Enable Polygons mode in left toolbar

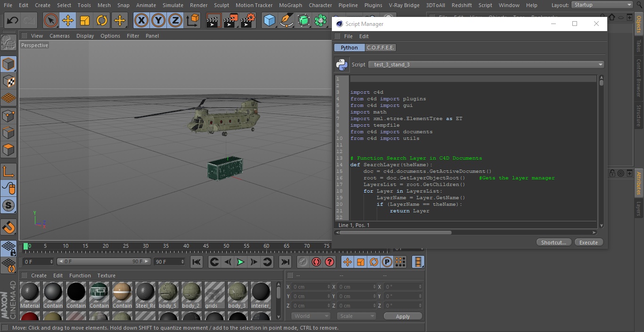pos(8,150)
